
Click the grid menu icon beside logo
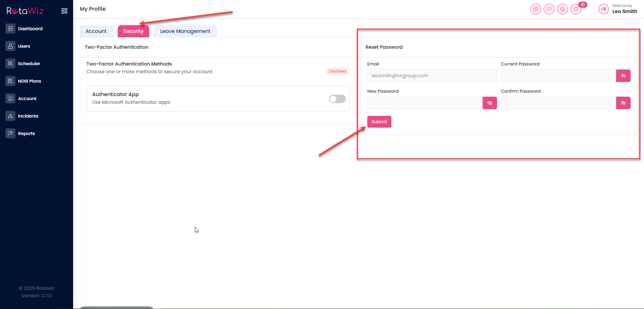tap(64, 11)
